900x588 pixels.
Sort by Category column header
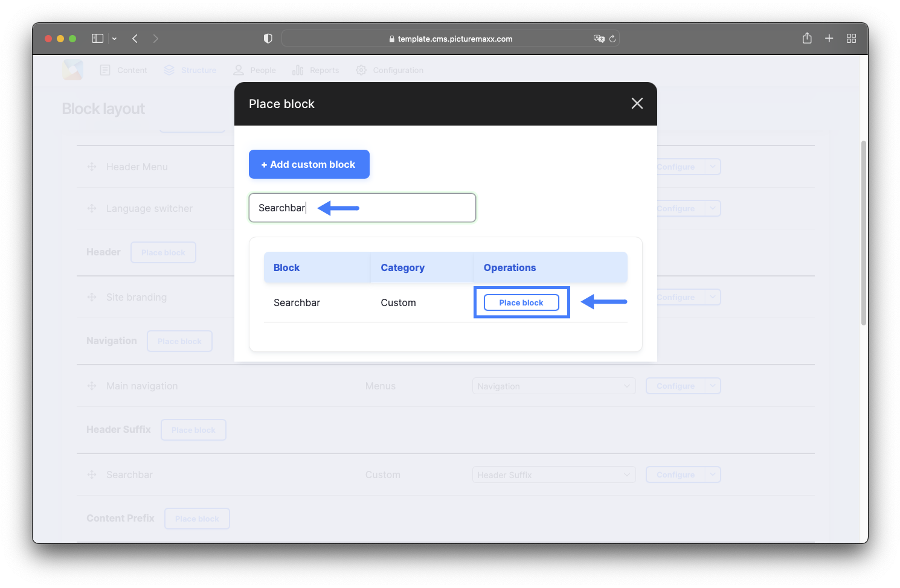pyautogui.click(x=402, y=267)
